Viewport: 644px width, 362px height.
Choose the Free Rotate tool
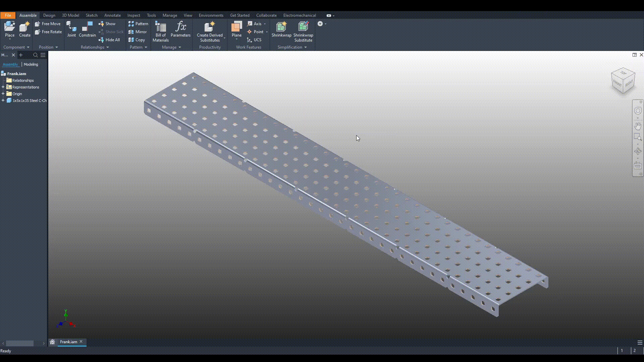click(48, 32)
